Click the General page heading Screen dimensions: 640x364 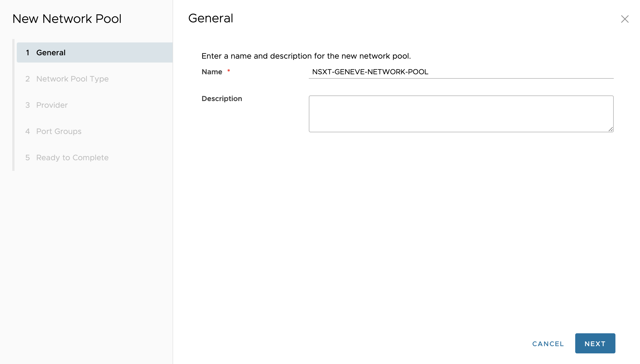(x=211, y=18)
